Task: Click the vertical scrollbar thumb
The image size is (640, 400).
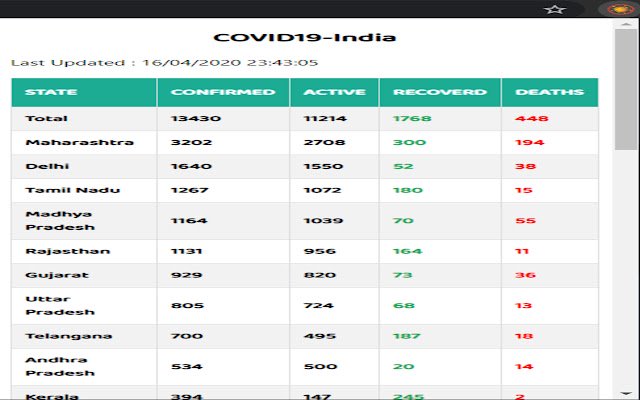Action: click(x=626, y=89)
